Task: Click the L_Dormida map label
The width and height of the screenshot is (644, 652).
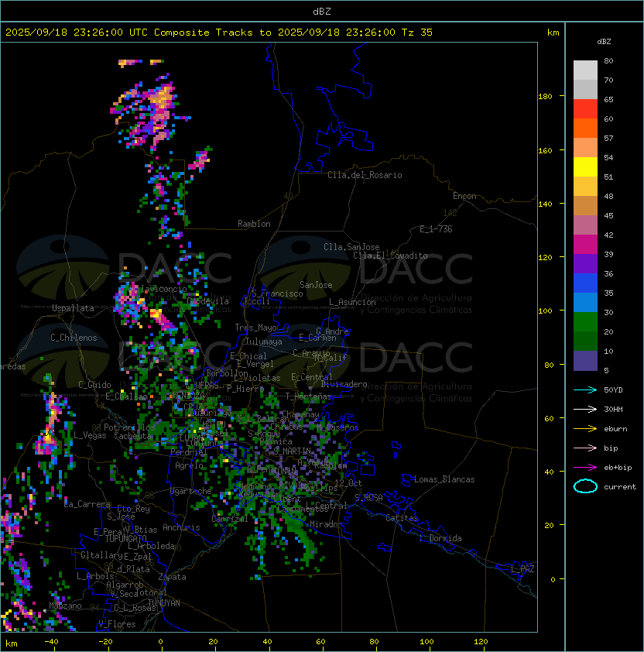Action: [x=440, y=538]
